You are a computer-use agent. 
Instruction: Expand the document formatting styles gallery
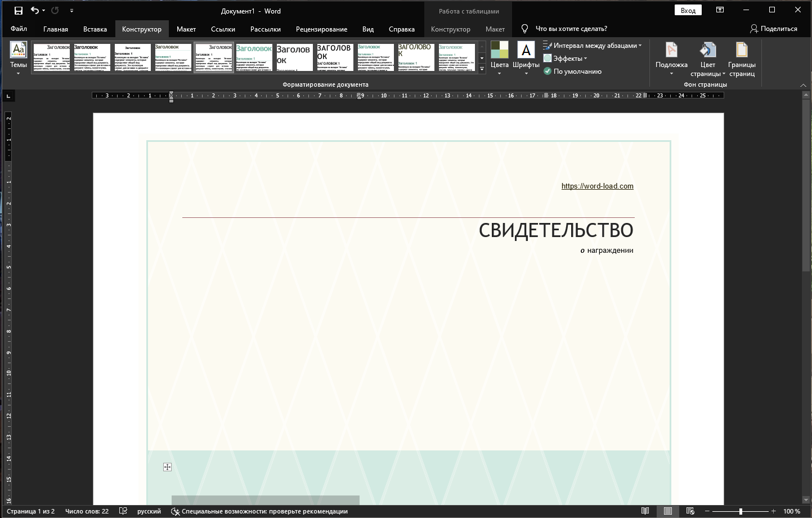point(482,69)
